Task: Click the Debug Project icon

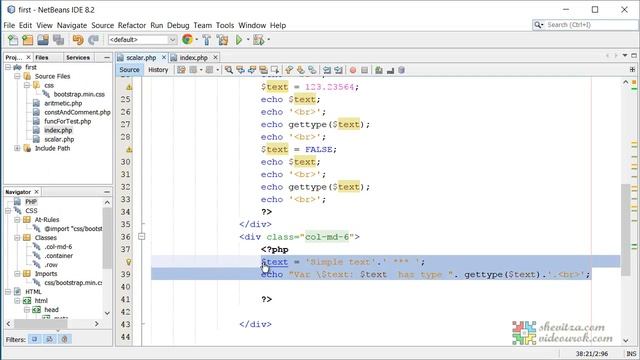Action: click(258, 40)
